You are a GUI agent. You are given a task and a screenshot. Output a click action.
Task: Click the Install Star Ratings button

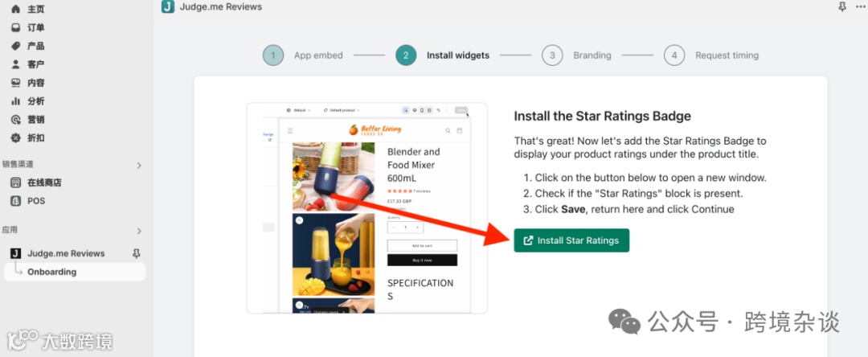(x=571, y=240)
